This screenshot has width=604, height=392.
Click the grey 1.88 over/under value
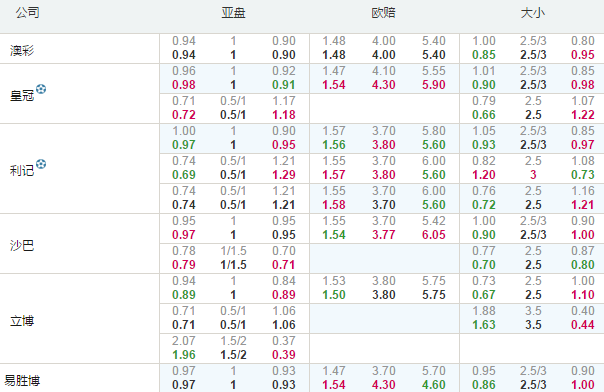[484, 311]
